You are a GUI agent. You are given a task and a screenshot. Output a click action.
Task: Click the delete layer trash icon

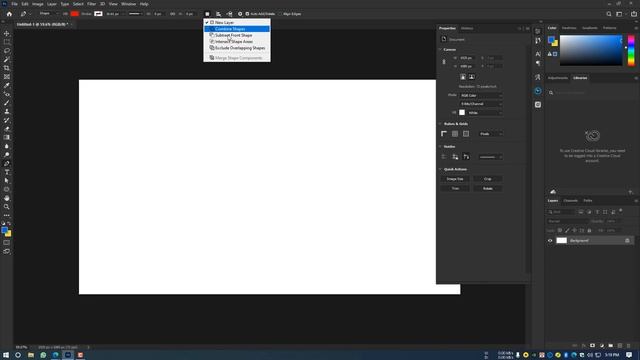pos(629,346)
